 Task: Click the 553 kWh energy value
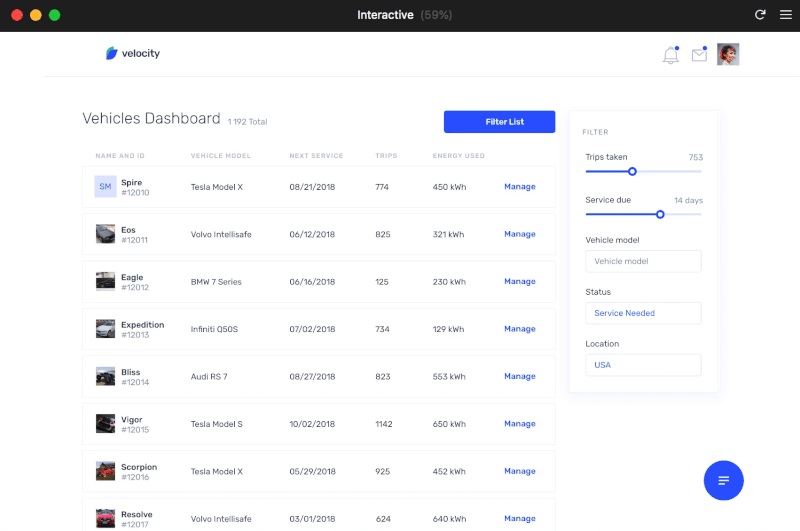[449, 376]
